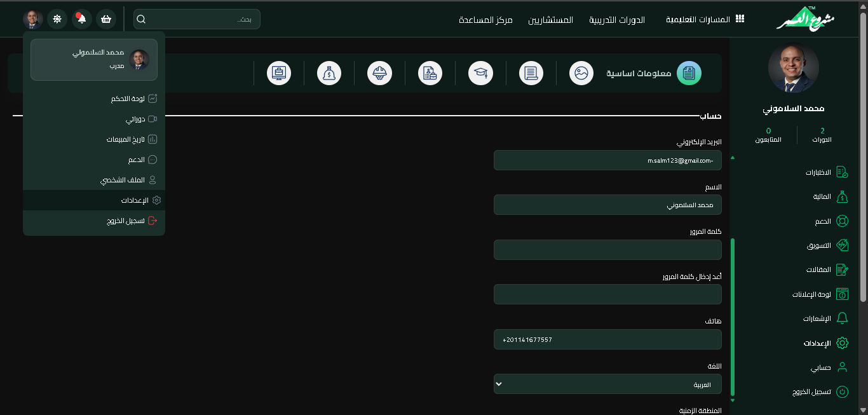Click the notifications bell with red dot

pyautogui.click(x=81, y=19)
